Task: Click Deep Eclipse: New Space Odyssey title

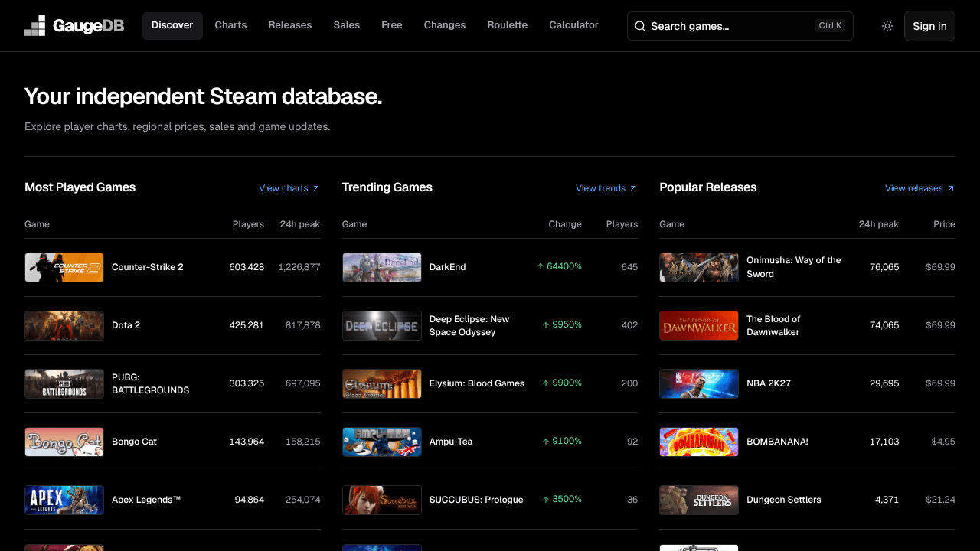Action: point(469,325)
